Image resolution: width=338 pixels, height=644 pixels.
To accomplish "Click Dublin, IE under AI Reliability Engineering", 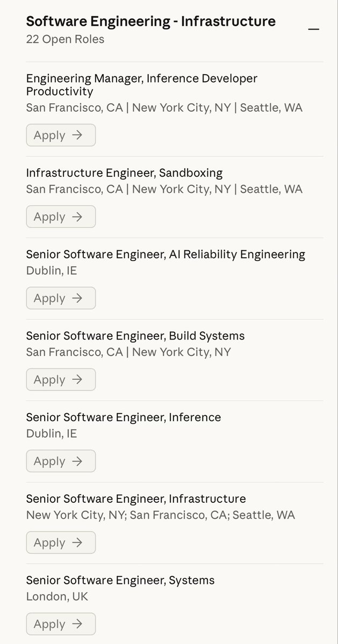I will [x=51, y=271].
